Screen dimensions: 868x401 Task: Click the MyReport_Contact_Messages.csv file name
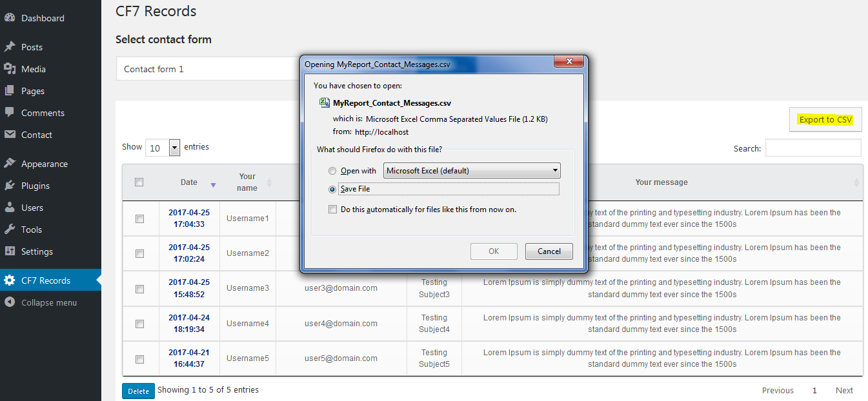[x=392, y=103]
